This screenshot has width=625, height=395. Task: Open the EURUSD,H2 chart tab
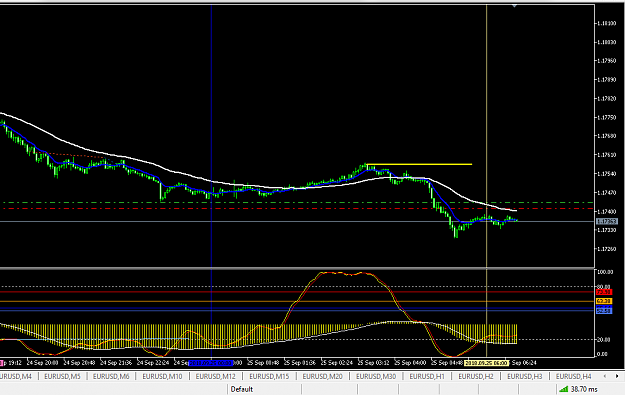click(x=476, y=376)
